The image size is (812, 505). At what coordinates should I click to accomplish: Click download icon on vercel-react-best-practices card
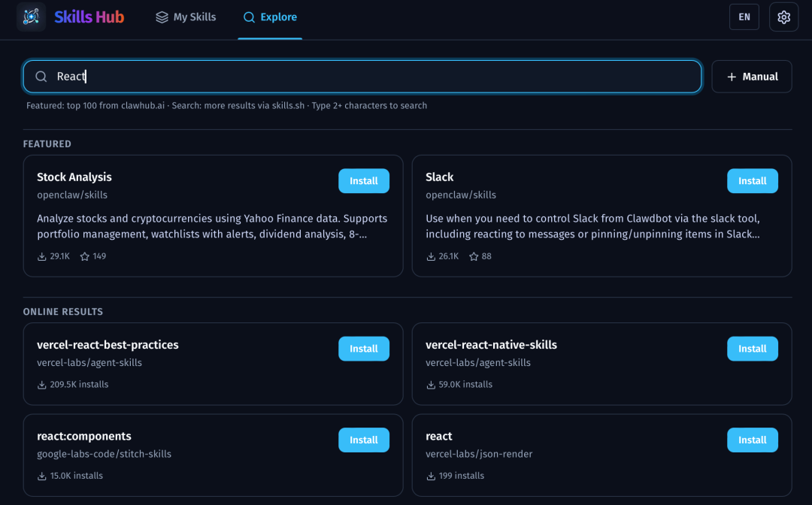coord(42,385)
